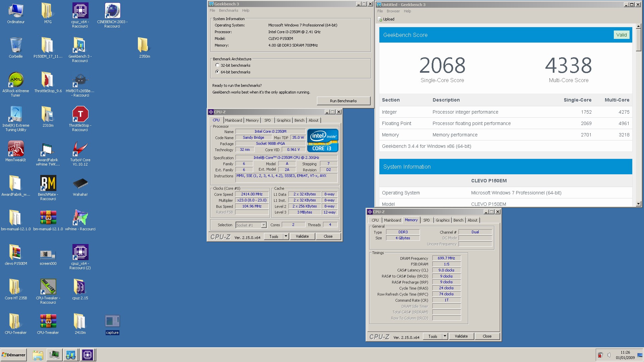Expand the Tools dropdown arrow in CPU-Z Memory window
Image resolution: width=644 pixels, height=362 pixels.
[x=445, y=336]
